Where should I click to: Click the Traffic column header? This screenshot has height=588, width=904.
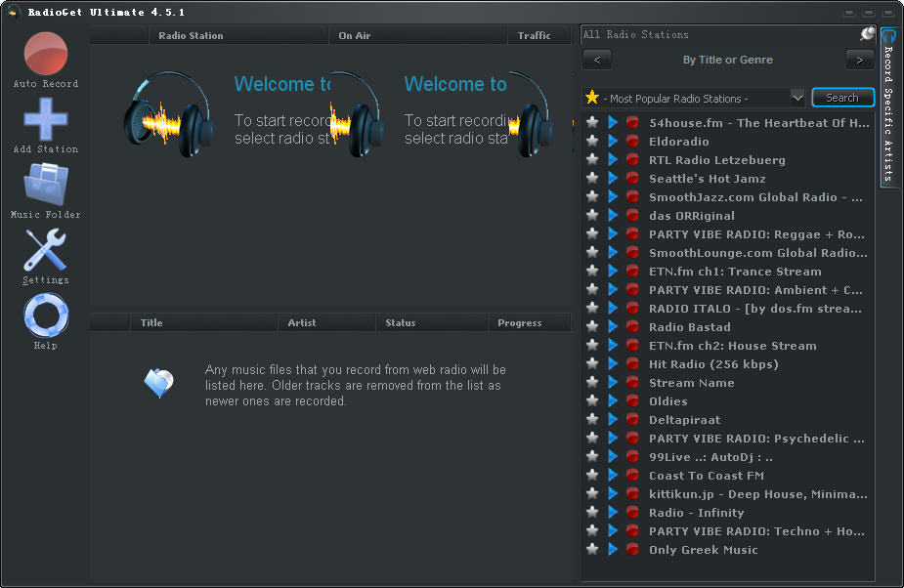(x=534, y=35)
